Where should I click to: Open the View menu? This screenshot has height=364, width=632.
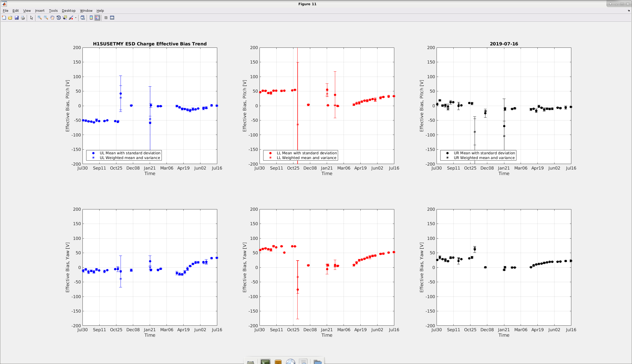tap(27, 10)
